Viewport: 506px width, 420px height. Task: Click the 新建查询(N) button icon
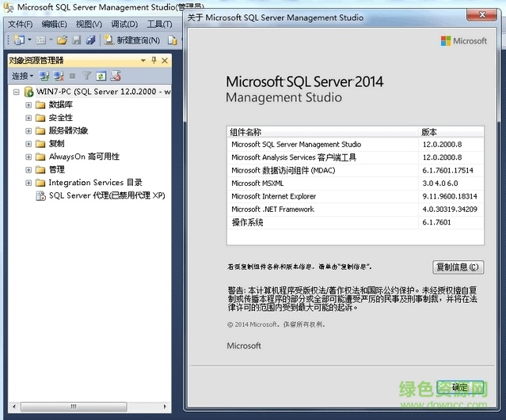click(108, 40)
